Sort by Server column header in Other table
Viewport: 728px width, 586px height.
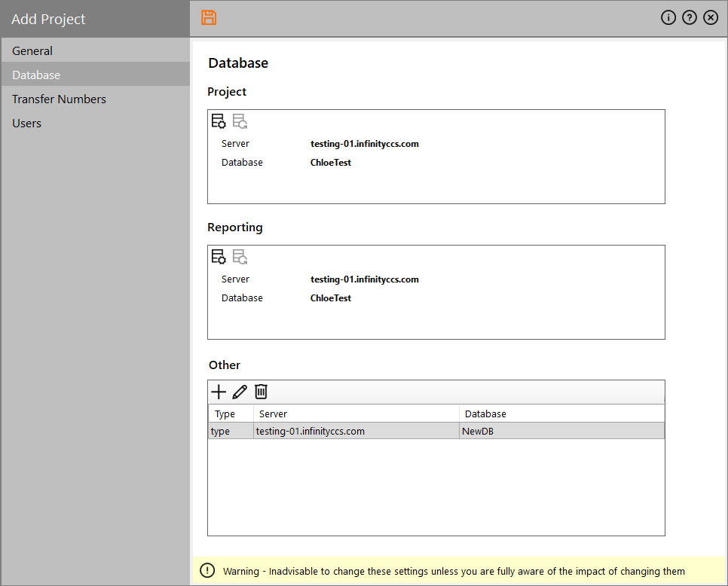356,414
